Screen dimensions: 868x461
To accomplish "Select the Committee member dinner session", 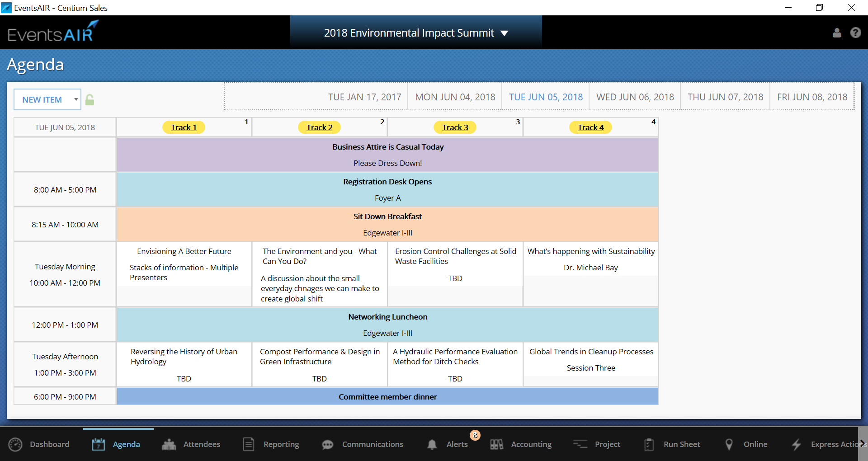I will coord(387,396).
